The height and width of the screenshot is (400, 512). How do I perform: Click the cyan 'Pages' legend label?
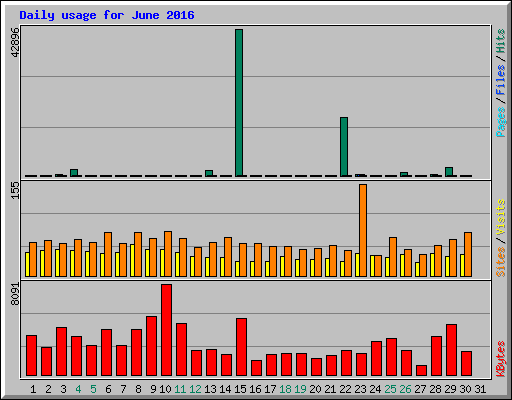point(501,122)
